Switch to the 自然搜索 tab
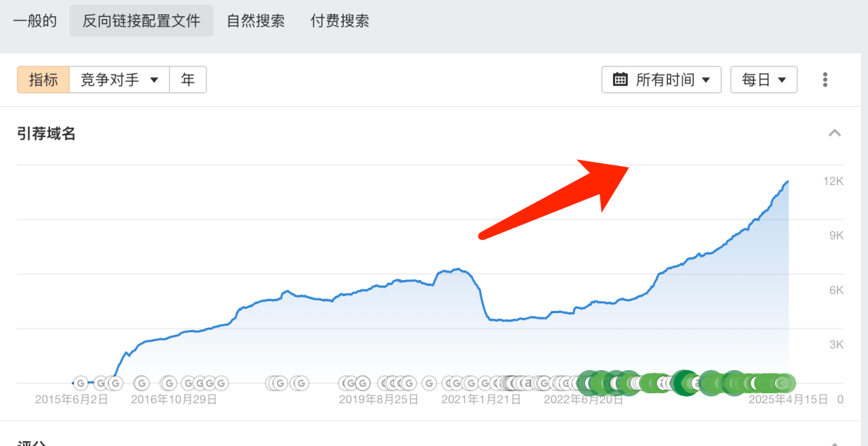 click(x=256, y=20)
